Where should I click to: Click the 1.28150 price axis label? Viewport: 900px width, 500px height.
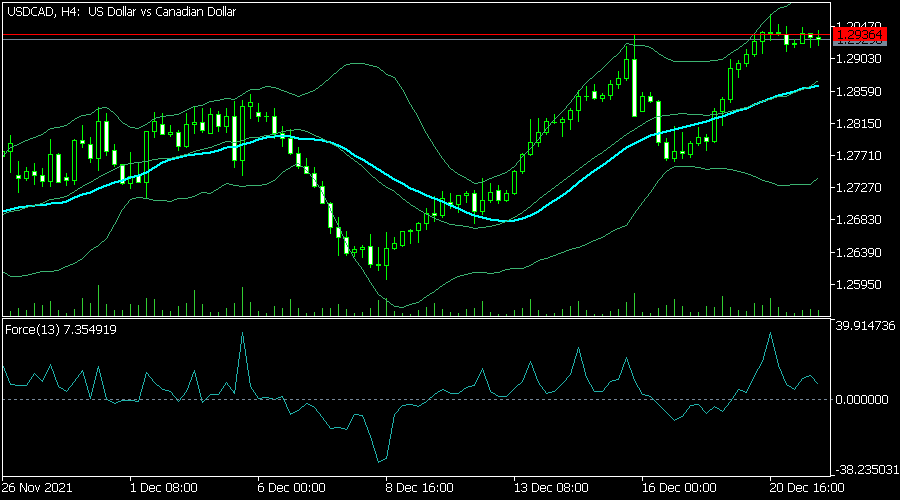click(x=859, y=123)
